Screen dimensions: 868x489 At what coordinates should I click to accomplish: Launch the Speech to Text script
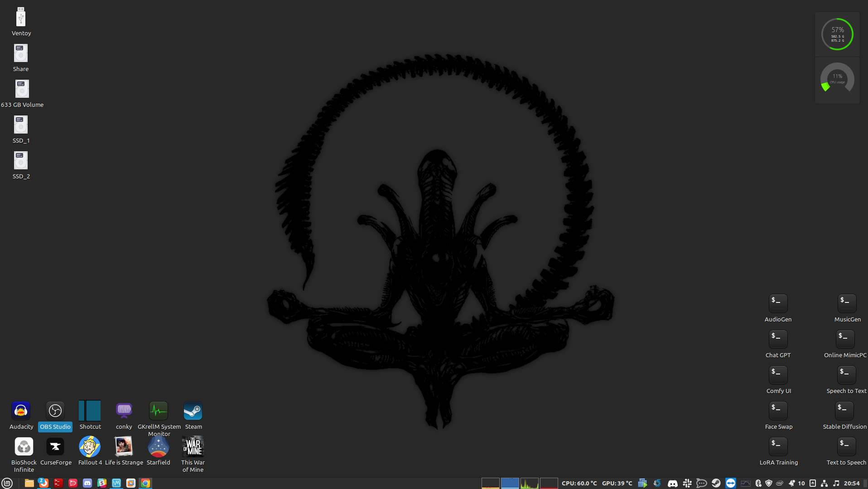[846, 379]
